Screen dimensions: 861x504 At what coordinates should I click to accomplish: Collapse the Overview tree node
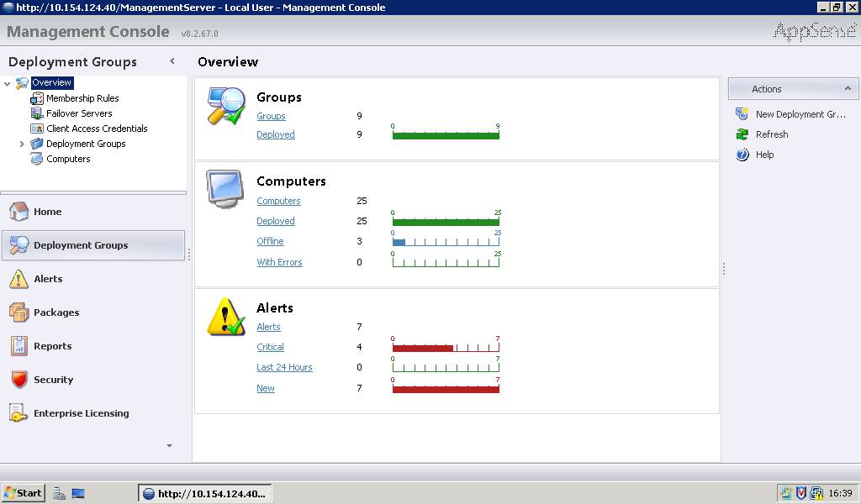8,83
